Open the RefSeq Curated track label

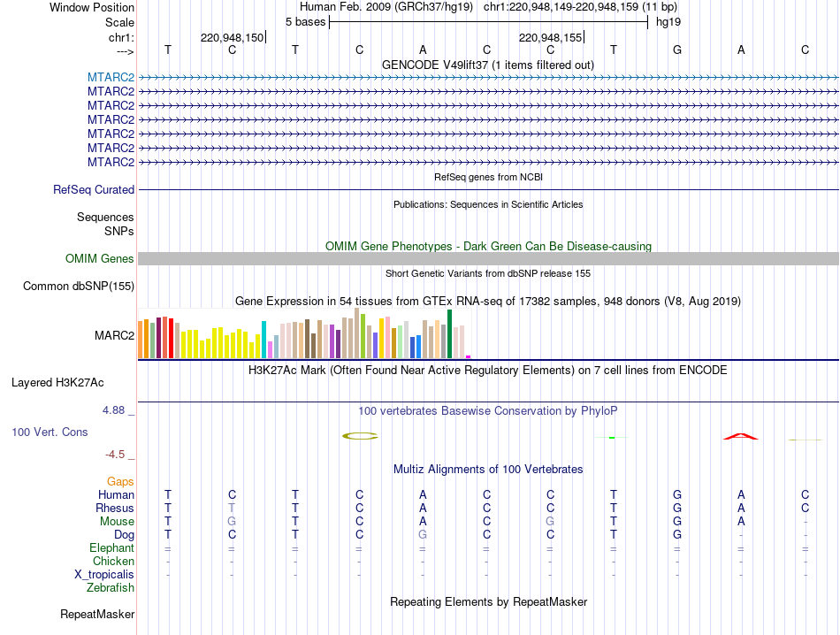94,189
